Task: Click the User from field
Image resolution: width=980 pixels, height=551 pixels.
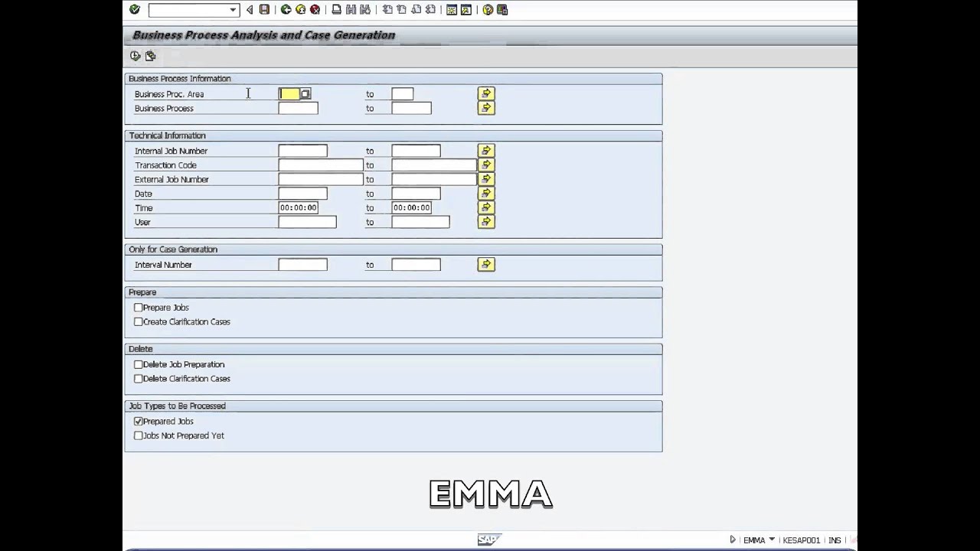Action: click(x=308, y=222)
